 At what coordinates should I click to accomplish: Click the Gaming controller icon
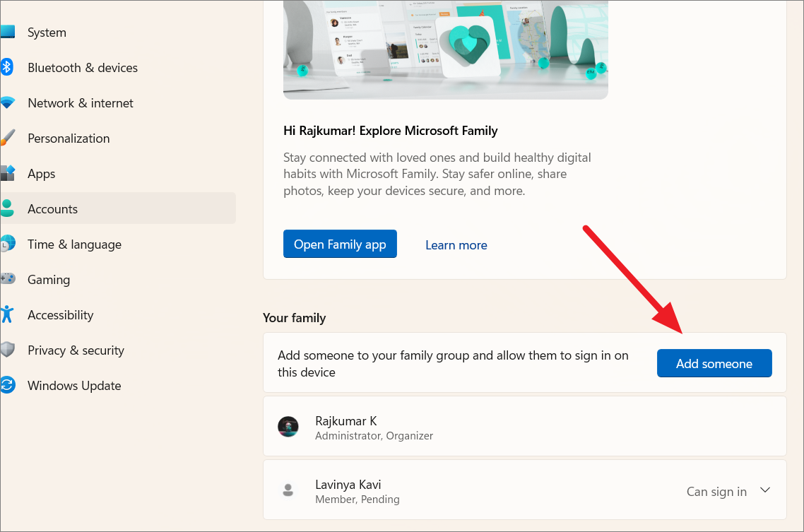[7, 280]
